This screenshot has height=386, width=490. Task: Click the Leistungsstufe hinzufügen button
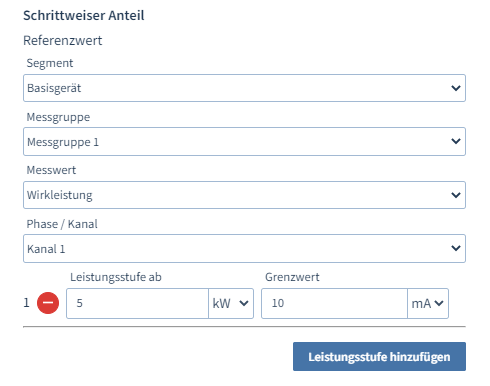(x=379, y=356)
